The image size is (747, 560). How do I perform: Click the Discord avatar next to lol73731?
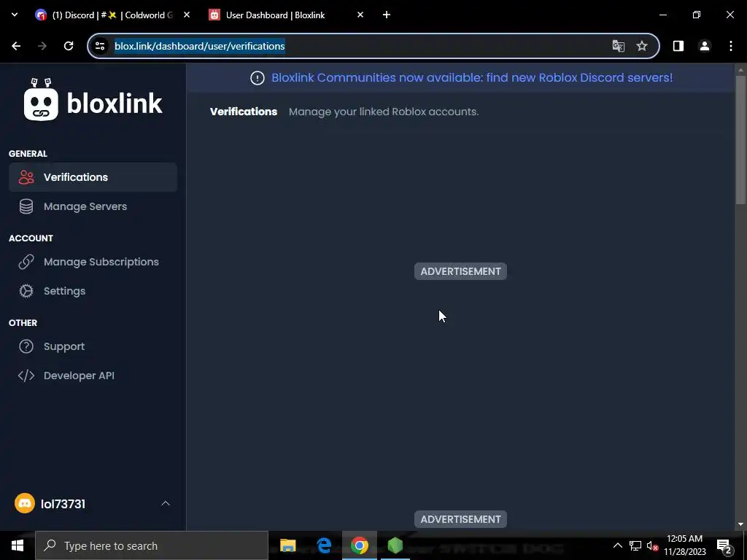coord(25,503)
